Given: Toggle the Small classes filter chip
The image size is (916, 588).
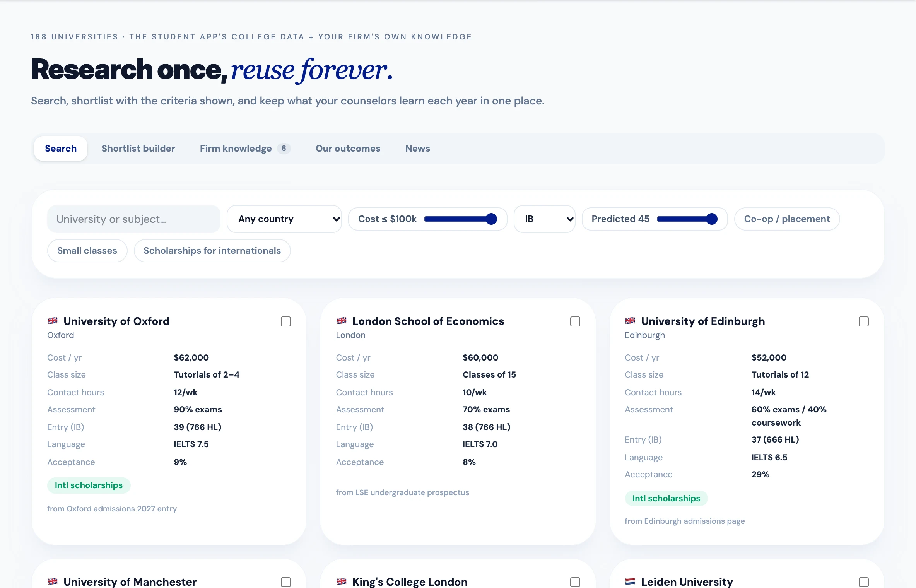Looking at the screenshot, I should click(87, 251).
